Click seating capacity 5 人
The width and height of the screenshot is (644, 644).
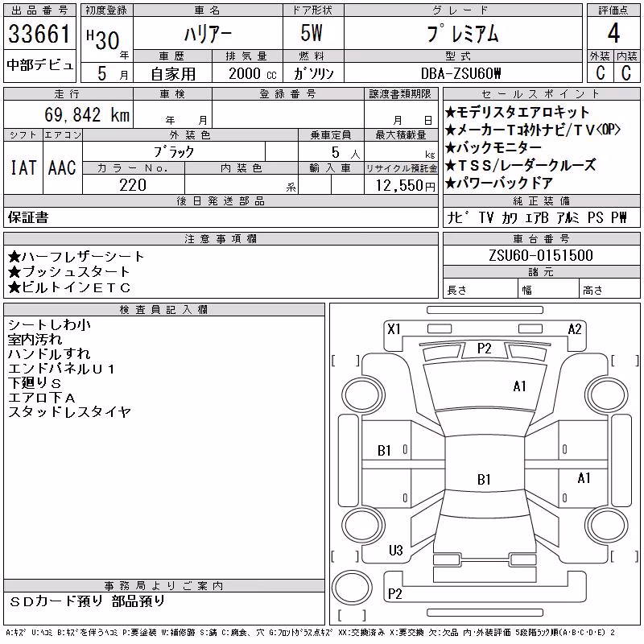tap(345, 153)
